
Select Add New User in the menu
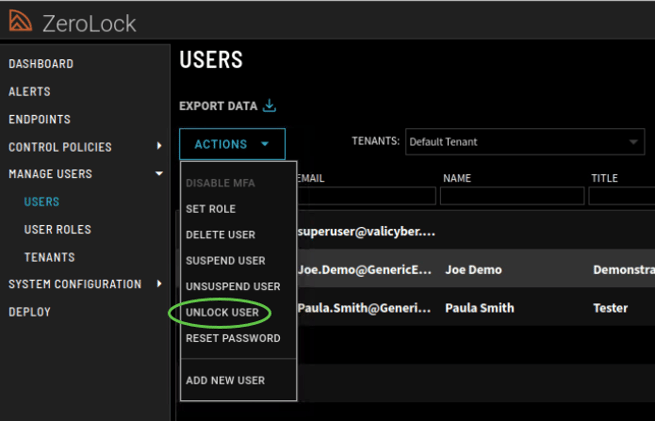[x=225, y=380]
